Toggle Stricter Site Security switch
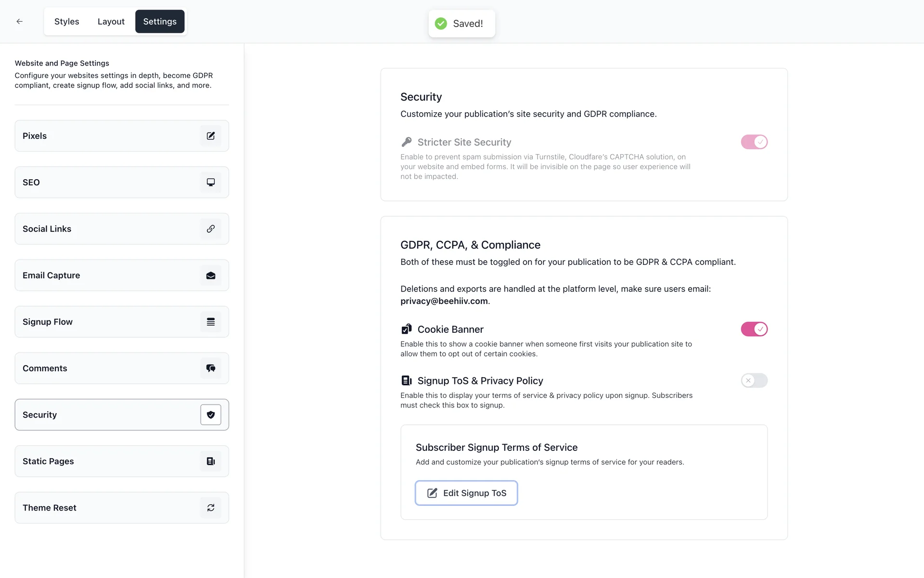The image size is (924, 578). coord(754,142)
